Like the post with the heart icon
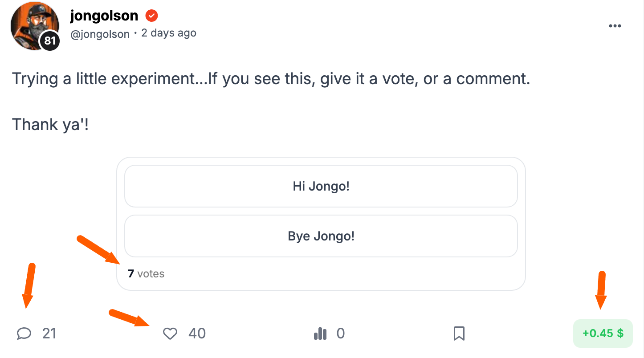Image resolution: width=644 pixels, height=358 pixels. [x=170, y=334]
